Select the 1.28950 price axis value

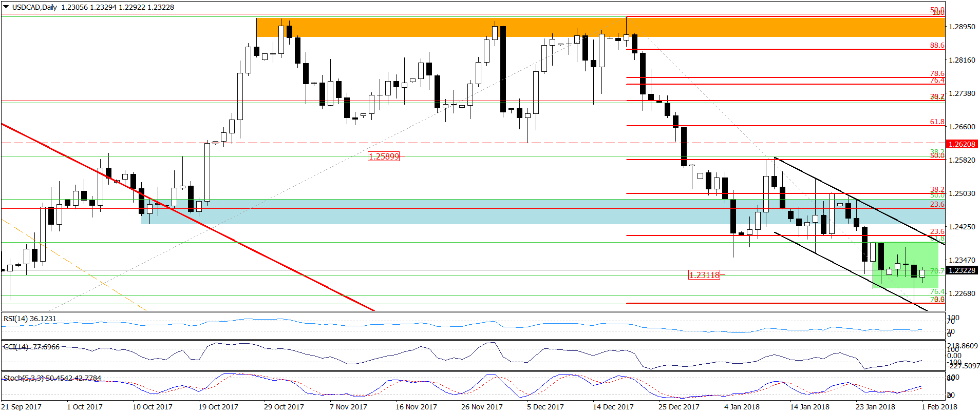tap(962, 27)
